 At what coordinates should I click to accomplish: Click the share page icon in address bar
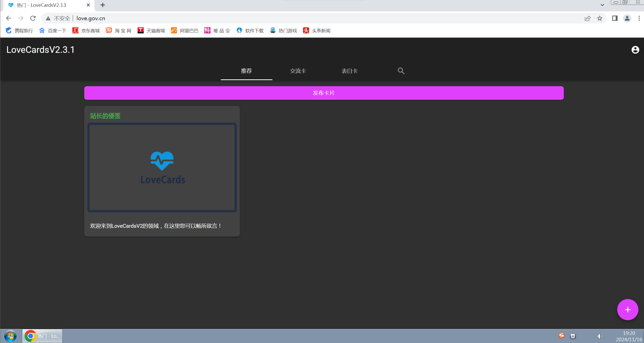coord(587,18)
